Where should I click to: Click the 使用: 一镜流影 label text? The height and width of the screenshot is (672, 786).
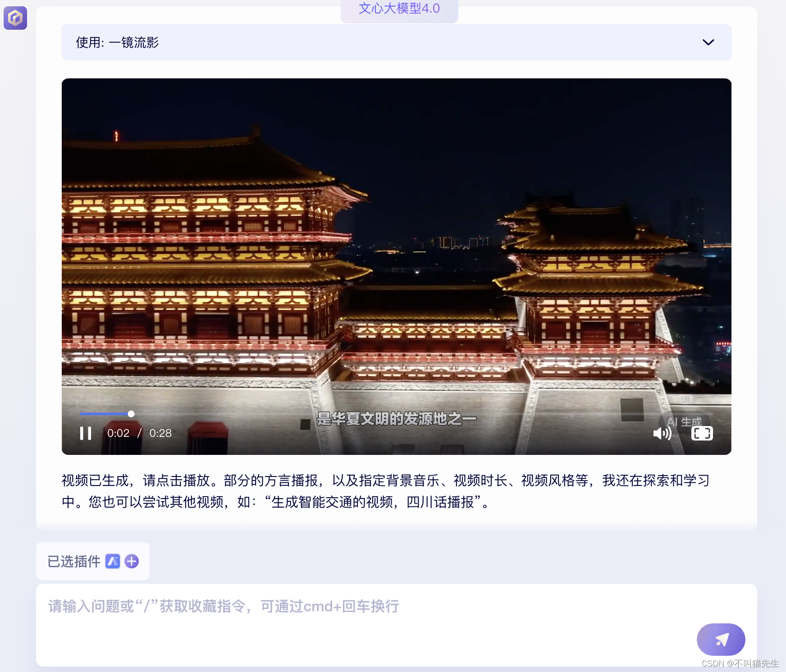[x=117, y=42]
